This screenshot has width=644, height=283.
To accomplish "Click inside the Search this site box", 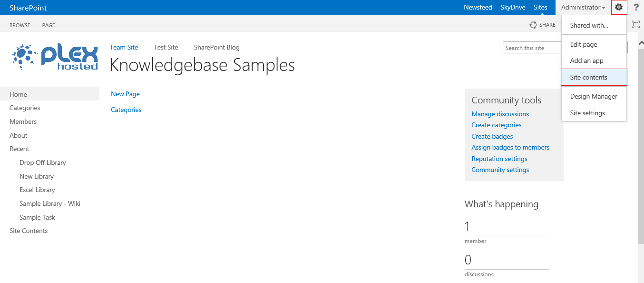I will pos(530,48).
